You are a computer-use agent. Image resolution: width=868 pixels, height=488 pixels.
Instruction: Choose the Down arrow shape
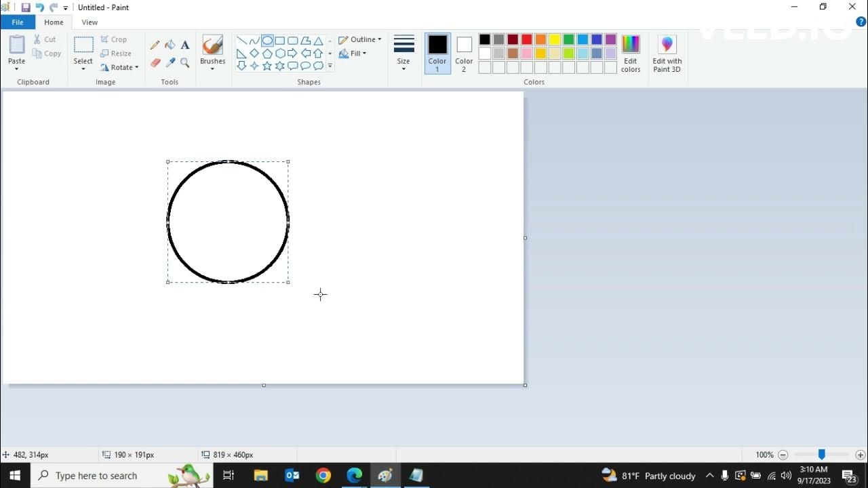click(x=241, y=66)
